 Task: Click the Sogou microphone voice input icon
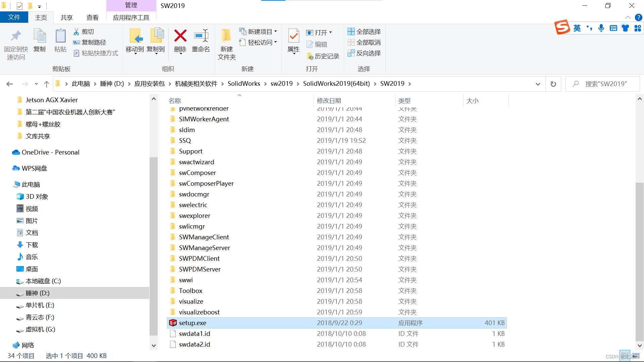pos(601,28)
